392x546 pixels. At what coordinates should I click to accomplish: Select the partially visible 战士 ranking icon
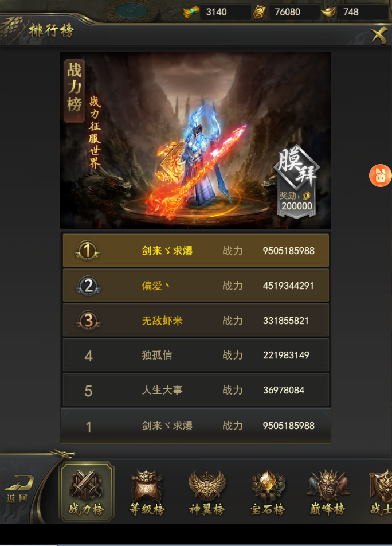click(380, 493)
